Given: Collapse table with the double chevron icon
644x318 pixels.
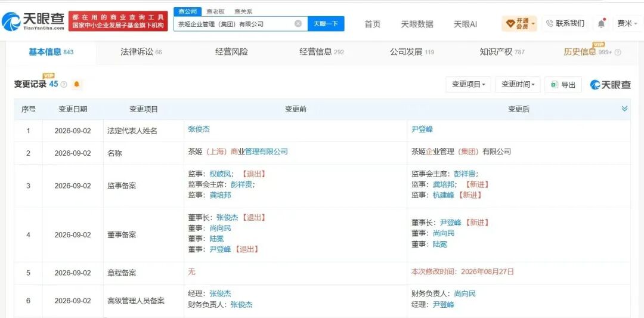Looking at the screenshot, I should [624, 109].
